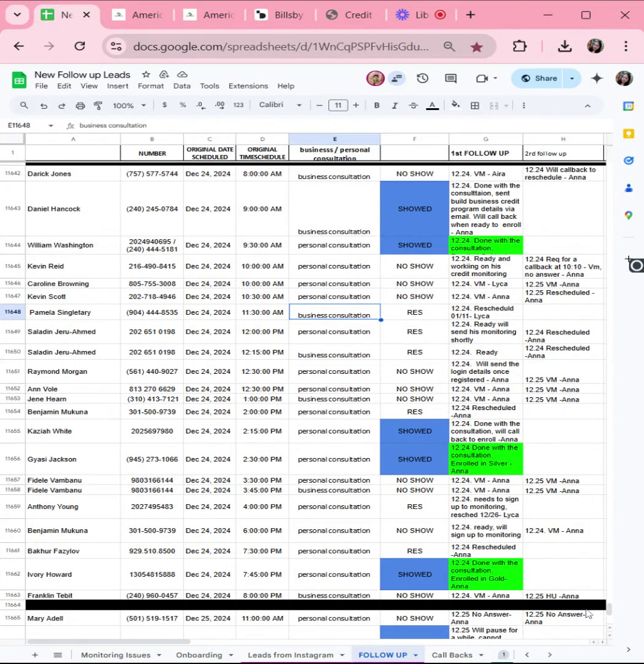The image size is (644, 664).
Task: Add a new sheet with plus button
Action: pyautogui.click(x=35, y=655)
